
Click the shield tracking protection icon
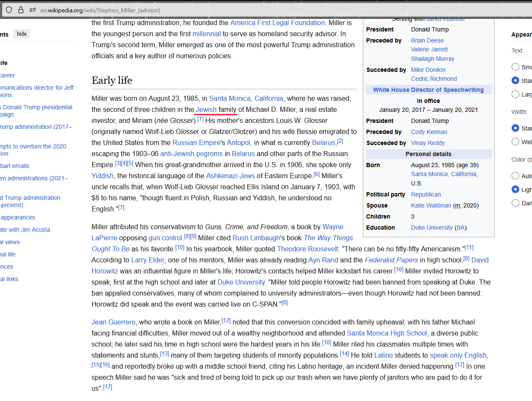point(9,10)
